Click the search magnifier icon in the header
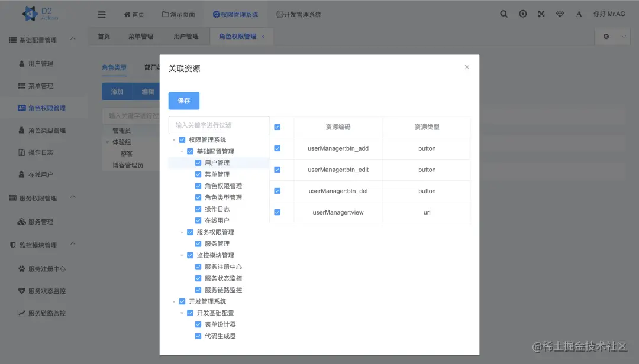 [x=504, y=14]
